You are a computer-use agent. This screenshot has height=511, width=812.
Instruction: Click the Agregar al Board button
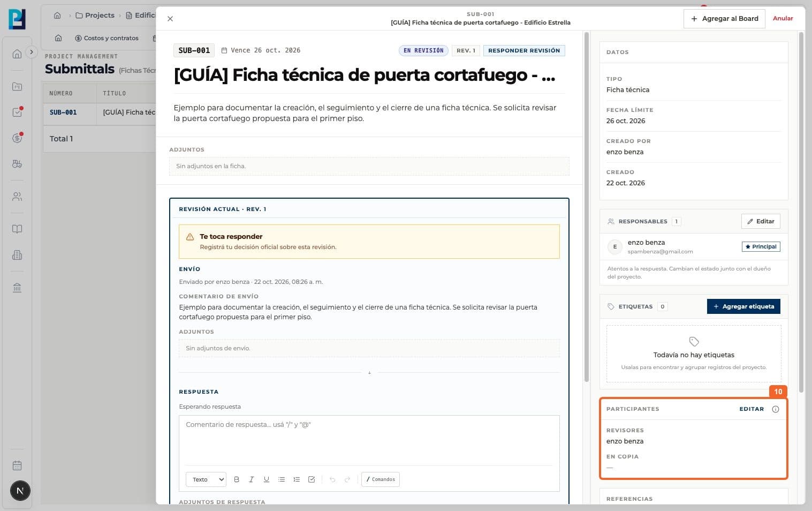pyautogui.click(x=724, y=19)
